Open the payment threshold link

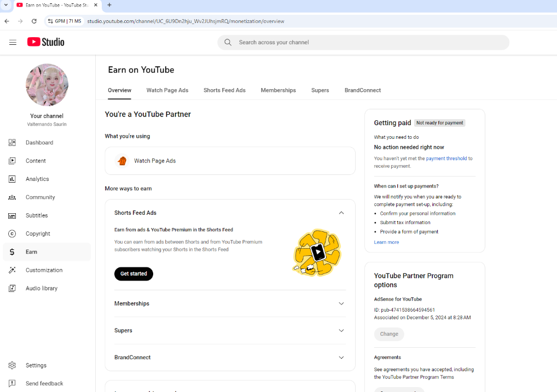pos(446,159)
